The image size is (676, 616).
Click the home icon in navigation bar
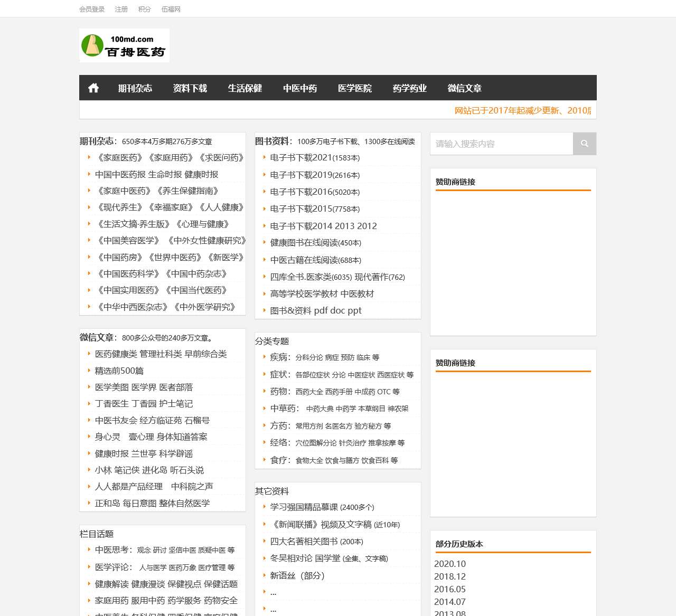93,88
